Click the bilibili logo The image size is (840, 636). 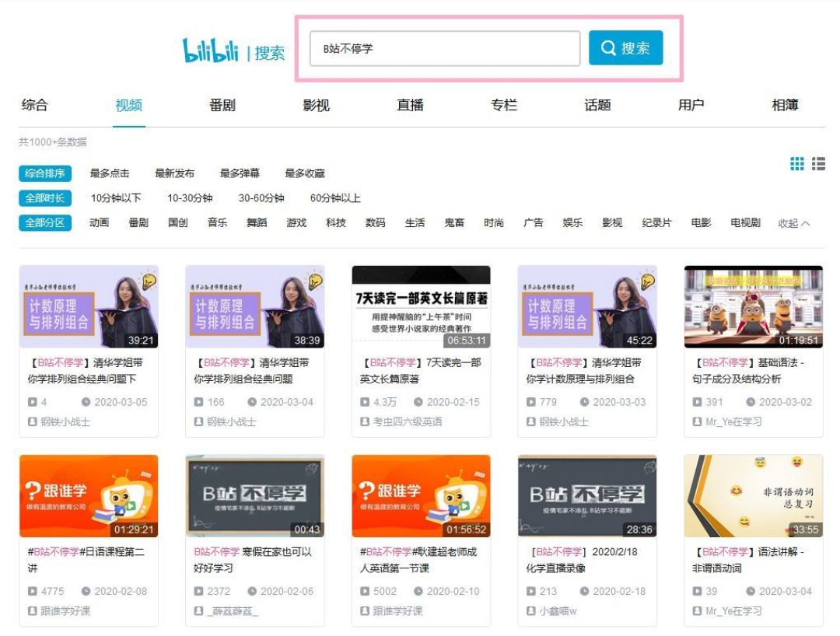211,51
